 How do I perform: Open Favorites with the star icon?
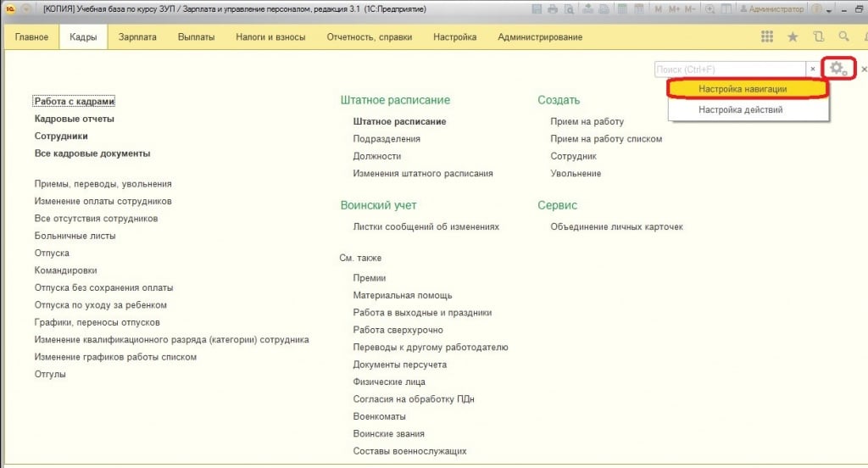pos(793,37)
